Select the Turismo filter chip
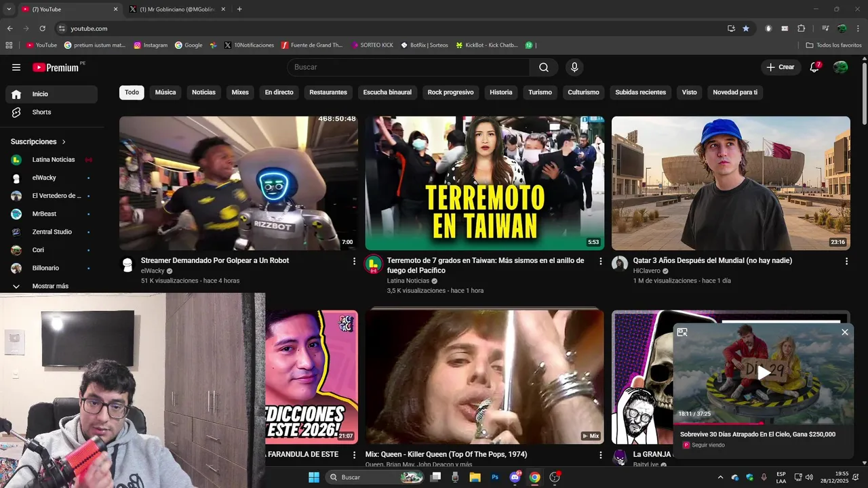Viewport: 868px width, 488px height. pyautogui.click(x=540, y=92)
